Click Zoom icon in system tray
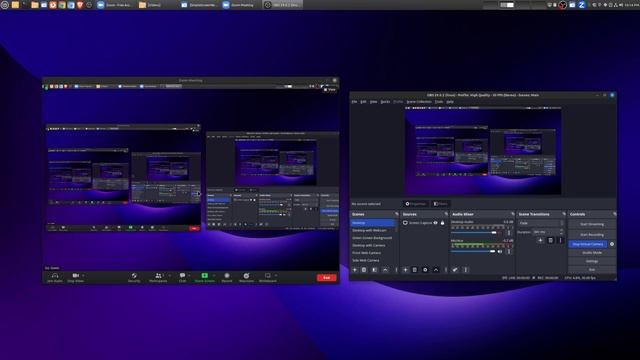Screen dimensions: 640x360 coord(582,5)
